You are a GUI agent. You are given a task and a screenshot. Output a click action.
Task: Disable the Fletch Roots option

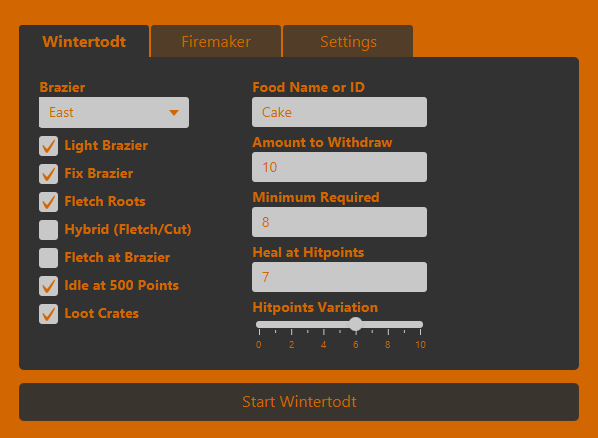[x=48, y=202]
